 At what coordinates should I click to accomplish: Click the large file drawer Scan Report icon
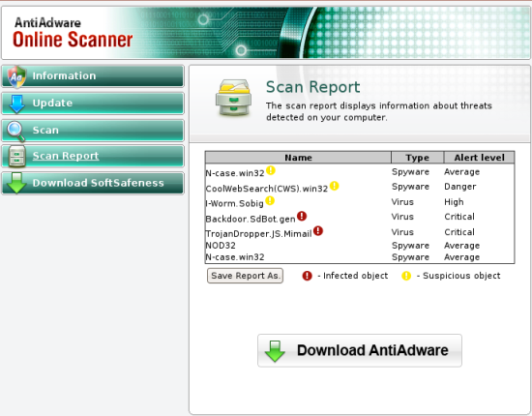click(233, 98)
